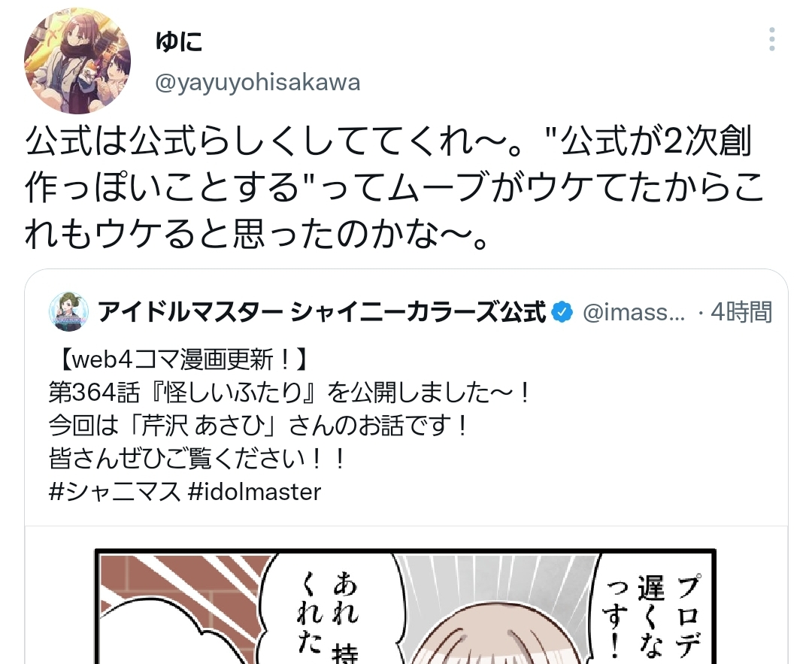Click the 皆さんぜひご覧ください line in quoted tweet
The height and width of the screenshot is (664, 812).
(x=196, y=459)
